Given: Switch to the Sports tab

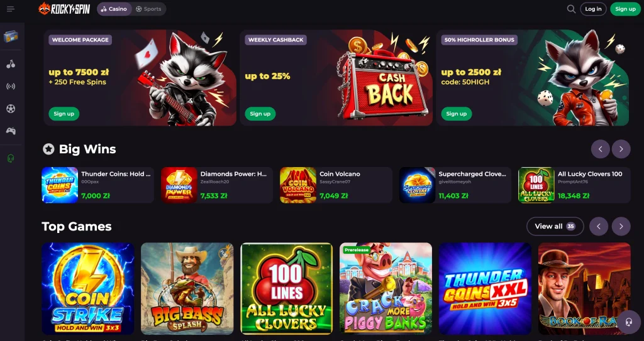Looking at the screenshot, I should (x=148, y=9).
